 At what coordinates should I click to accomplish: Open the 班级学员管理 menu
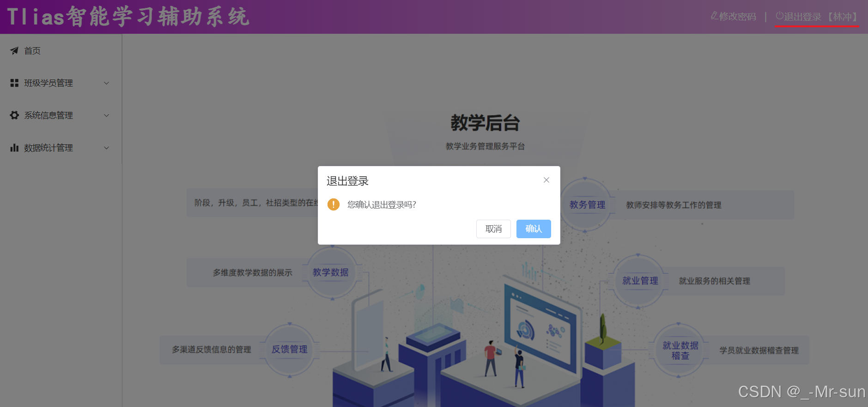(x=61, y=83)
